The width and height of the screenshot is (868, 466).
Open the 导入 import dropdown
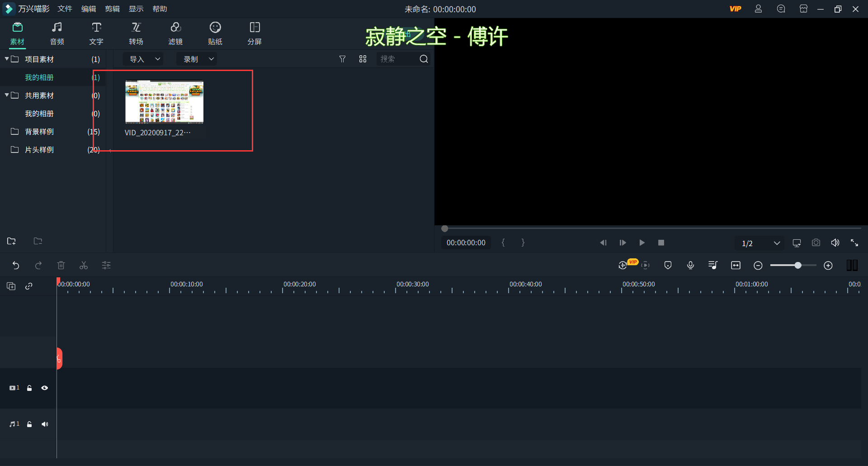(x=143, y=59)
